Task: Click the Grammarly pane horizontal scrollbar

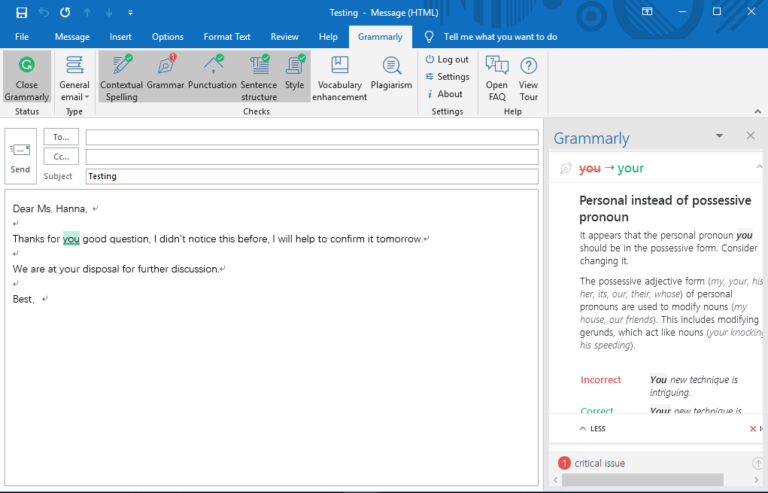Action: point(642,480)
